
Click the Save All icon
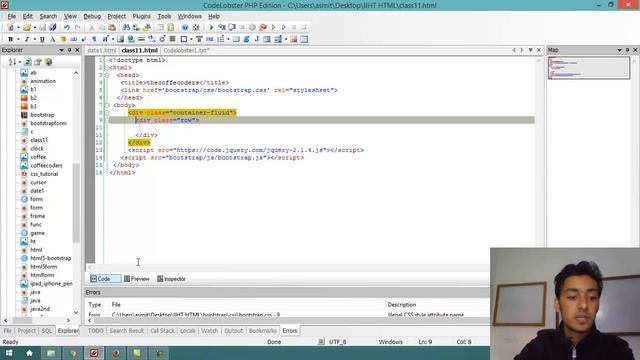click(53, 27)
